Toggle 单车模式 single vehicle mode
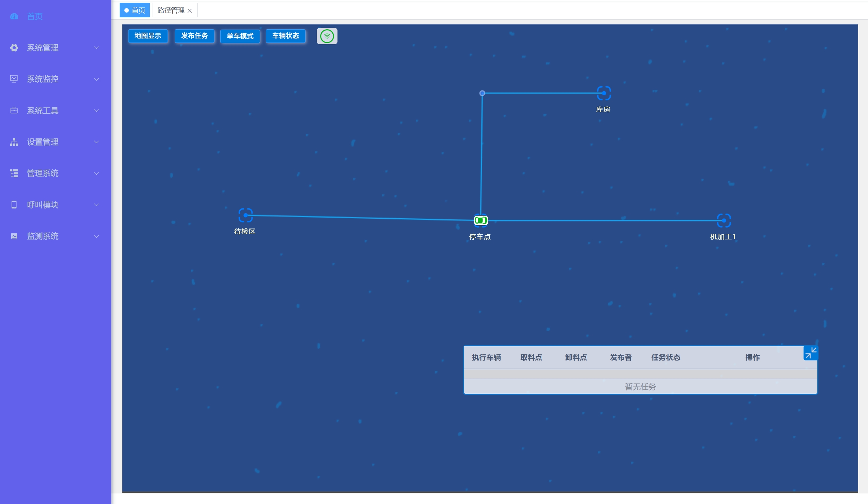The height and width of the screenshot is (504, 868). [x=240, y=36]
